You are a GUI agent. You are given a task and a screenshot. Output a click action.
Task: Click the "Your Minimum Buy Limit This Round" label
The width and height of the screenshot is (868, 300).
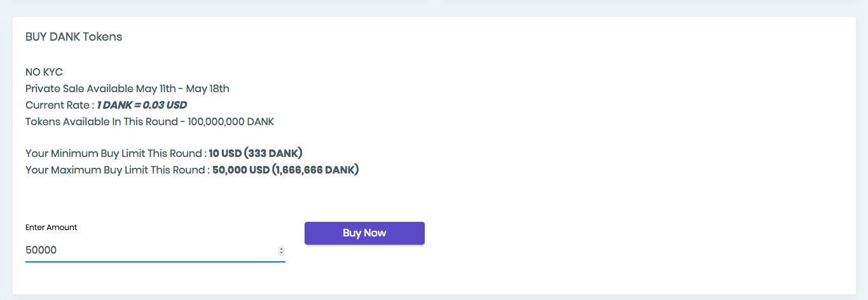[x=116, y=154]
